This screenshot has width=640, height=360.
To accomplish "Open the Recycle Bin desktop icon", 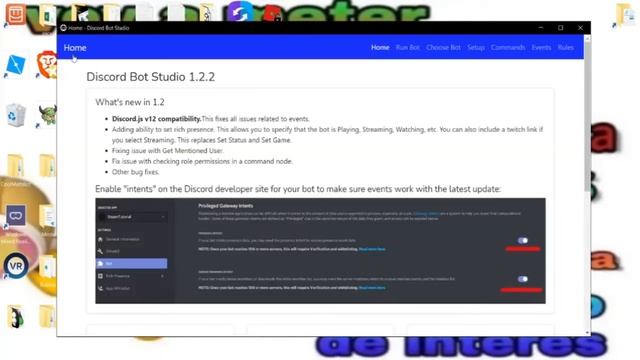I will [x=16, y=115].
